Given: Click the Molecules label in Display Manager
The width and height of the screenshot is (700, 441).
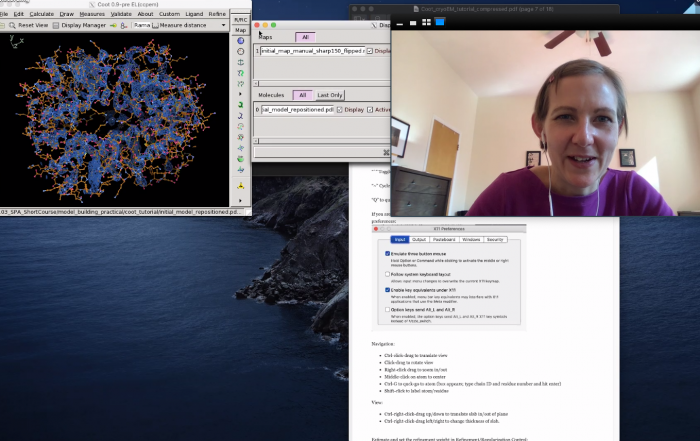Looking at the screenshot, I should 271,95.
